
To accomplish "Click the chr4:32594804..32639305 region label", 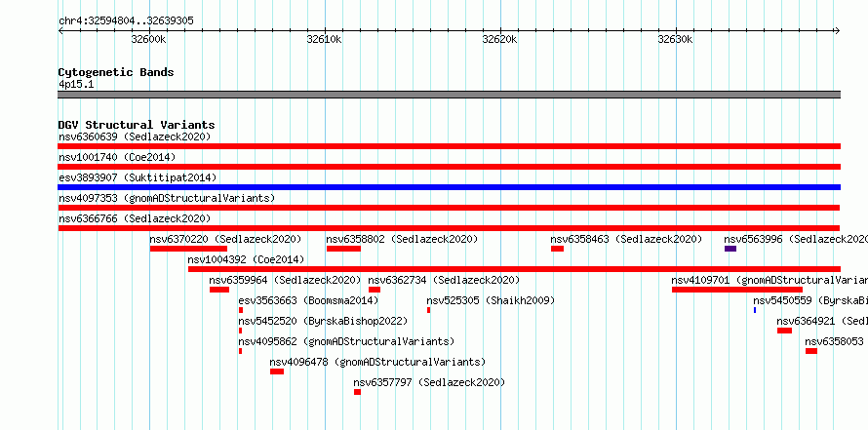I will tap(126, 21).
